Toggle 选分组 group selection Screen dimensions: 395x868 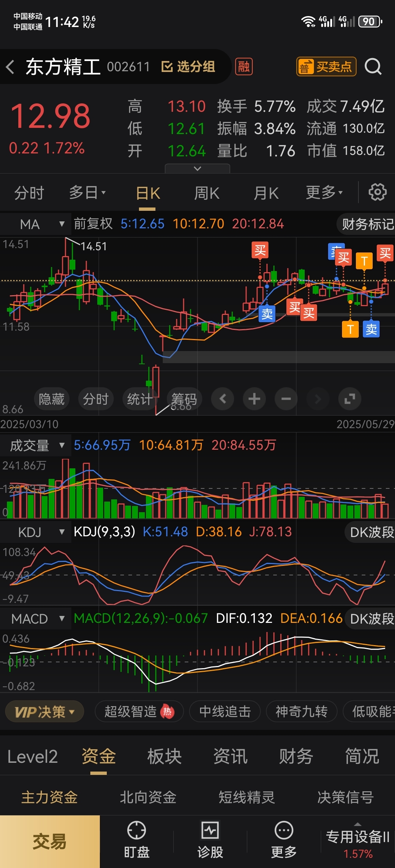point(188,67)
